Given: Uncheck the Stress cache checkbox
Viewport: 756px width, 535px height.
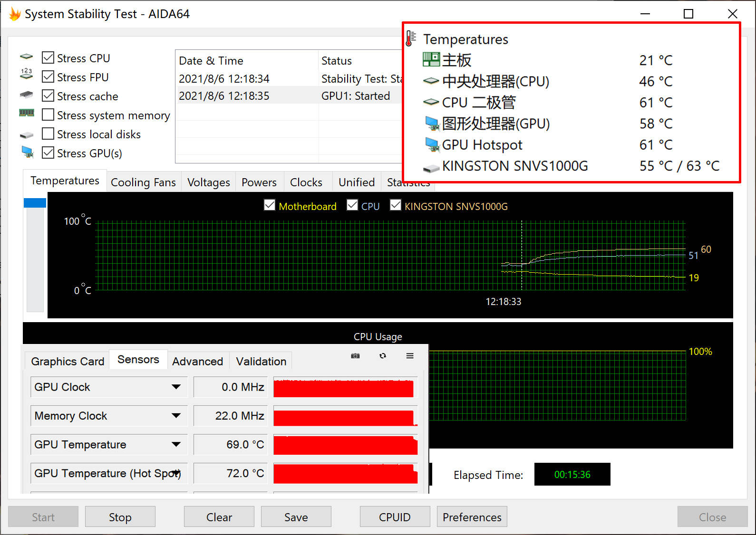Looking at the screenshot, I should pyautogui.click(x=48, y=96).
